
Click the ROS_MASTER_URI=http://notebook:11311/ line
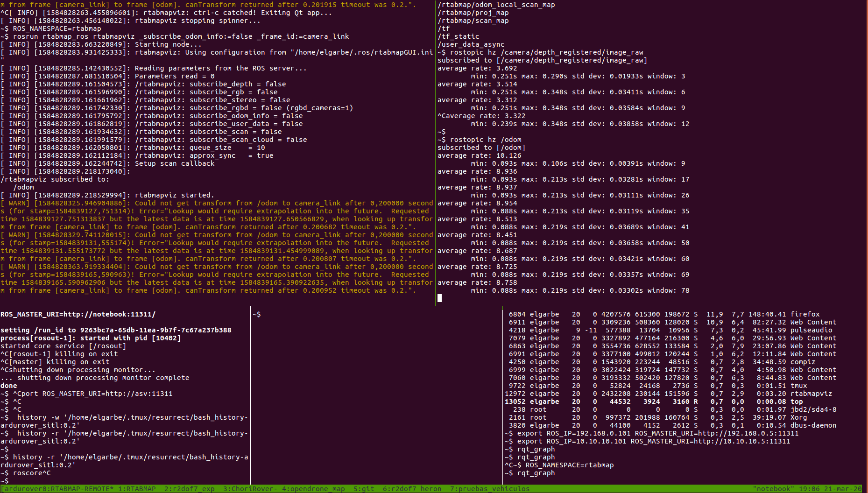point(78,314)
